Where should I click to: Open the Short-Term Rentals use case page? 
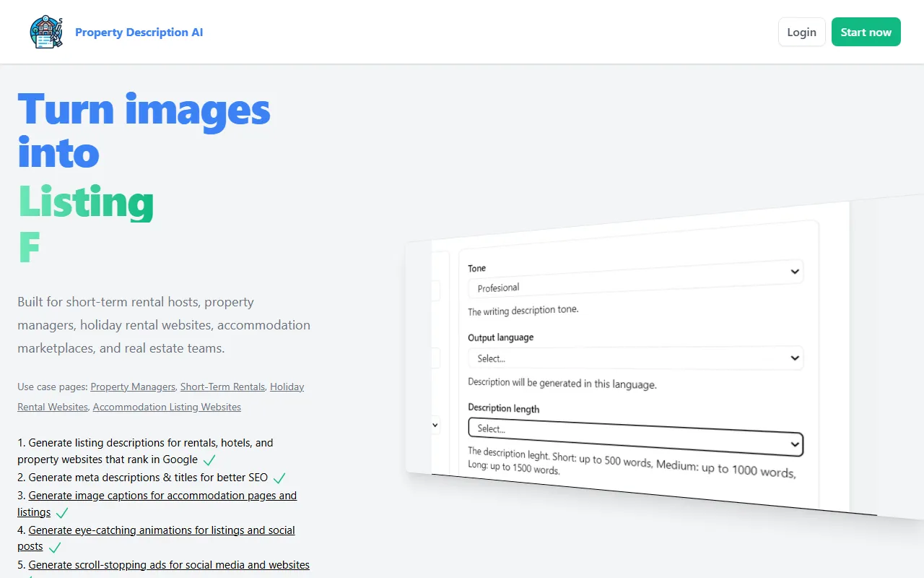pos(222,387)
